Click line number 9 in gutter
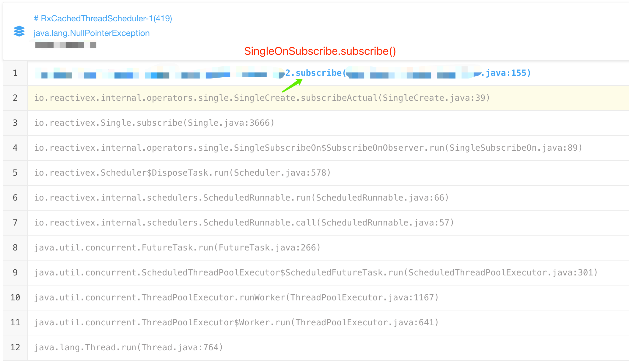 15,273
